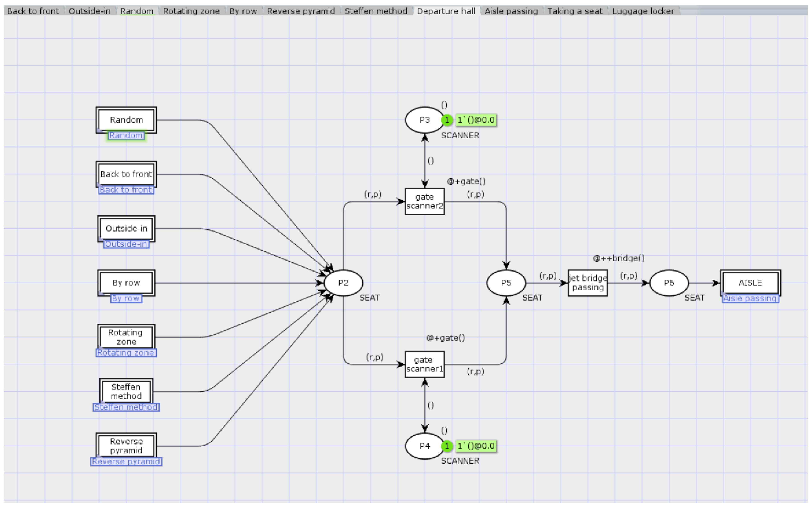812x509 pixels.
Task: Open the Rotating zone tab
Action: pyautogui.click(x=191, y=11)
